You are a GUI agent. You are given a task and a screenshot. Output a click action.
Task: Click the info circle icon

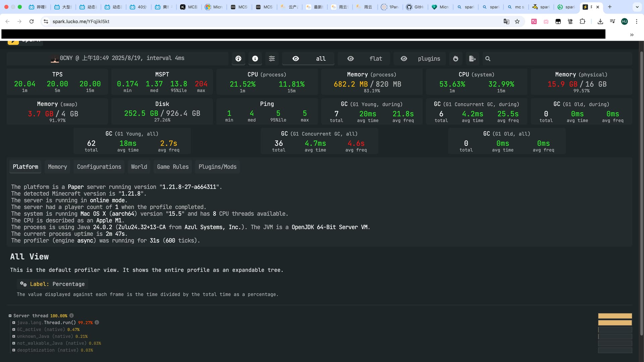[255, 59]
